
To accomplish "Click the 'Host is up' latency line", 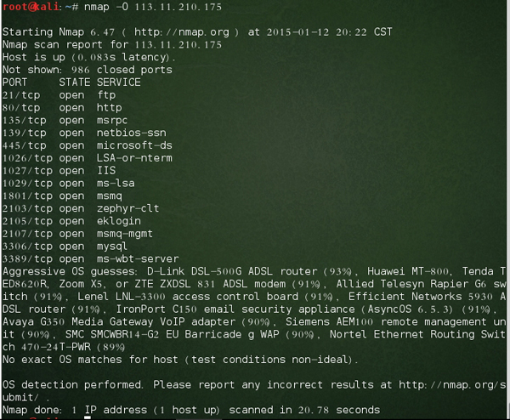I will (x=88, y=57).
